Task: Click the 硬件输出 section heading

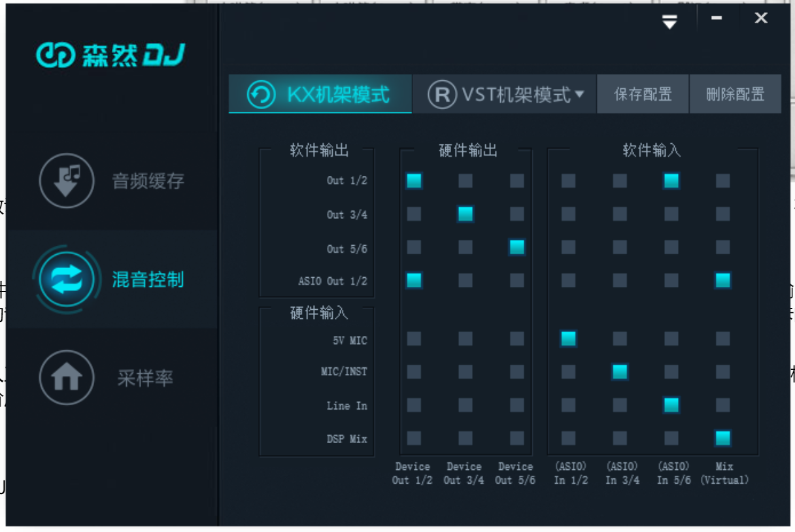Action: coord(467,150)
